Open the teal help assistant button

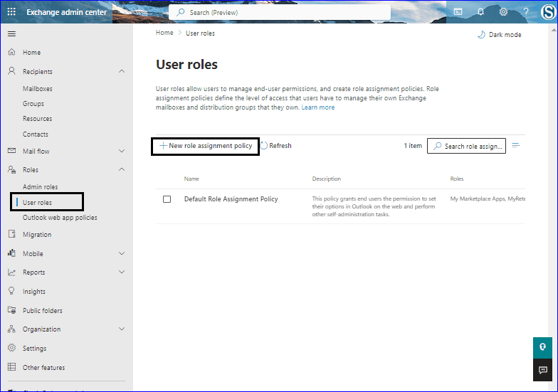(x=542, y=347)
